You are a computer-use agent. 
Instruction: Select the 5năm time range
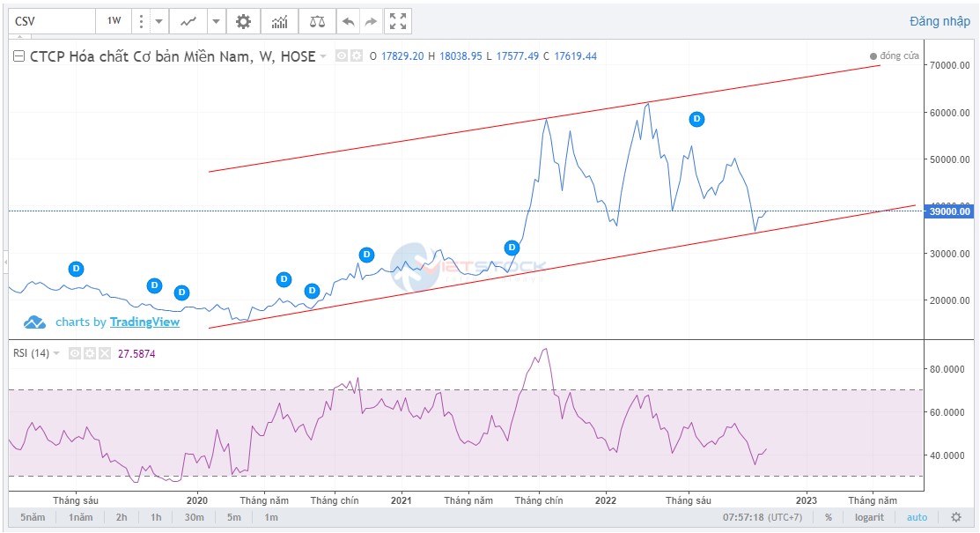pyautogui.click(x=33, y=517)
